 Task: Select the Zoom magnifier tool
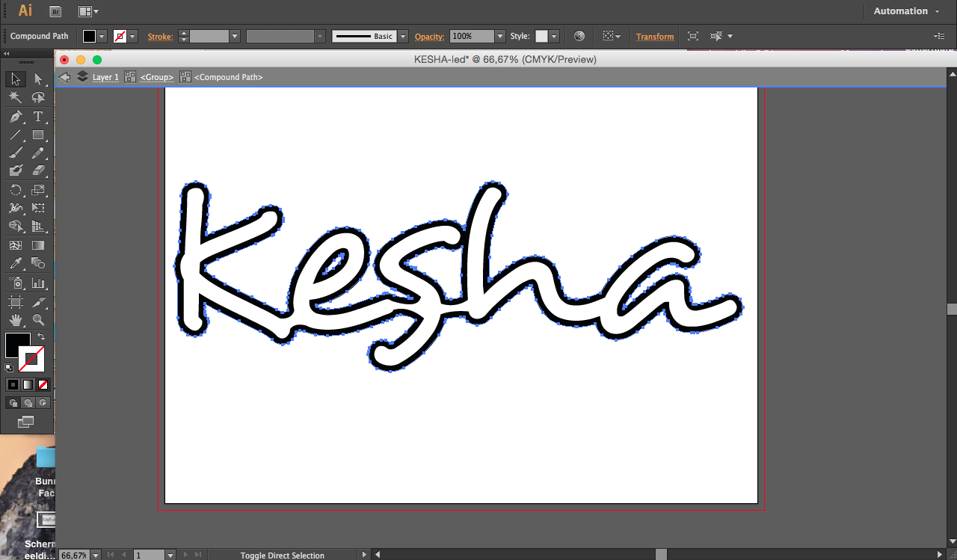[x=38, y=320]
